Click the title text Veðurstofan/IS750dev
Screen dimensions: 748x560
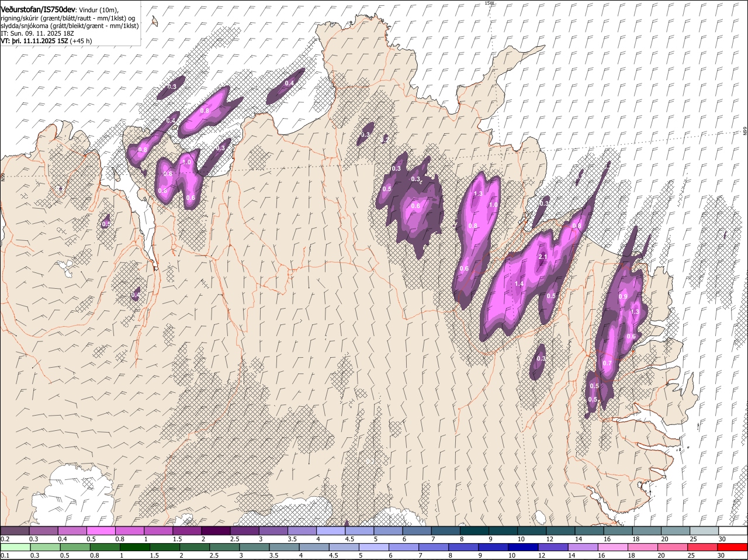[38, 9]
